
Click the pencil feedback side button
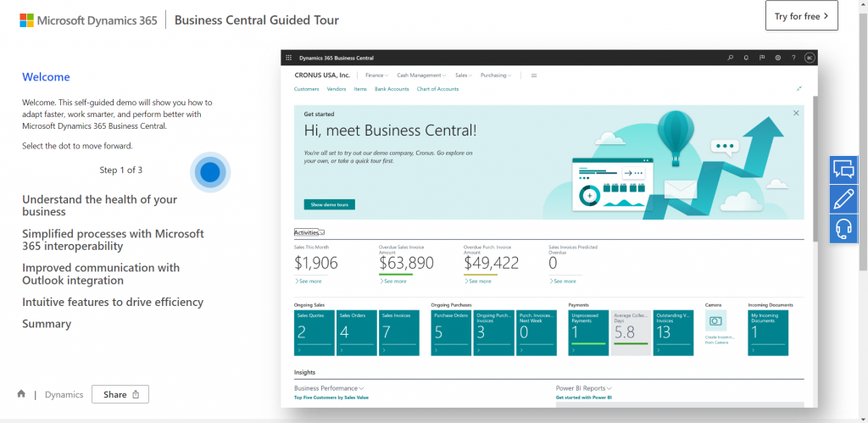843,198
